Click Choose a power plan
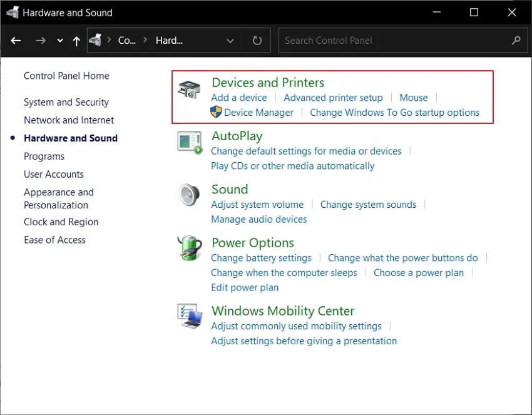Screen dimensions: 532x415 coord(418,273)
